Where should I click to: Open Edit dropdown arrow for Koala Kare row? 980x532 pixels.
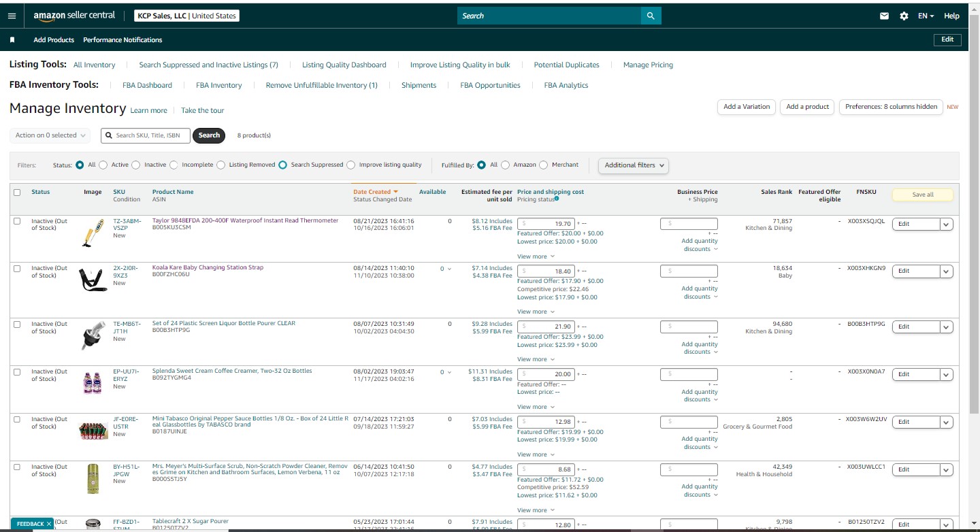coord(946,271)
